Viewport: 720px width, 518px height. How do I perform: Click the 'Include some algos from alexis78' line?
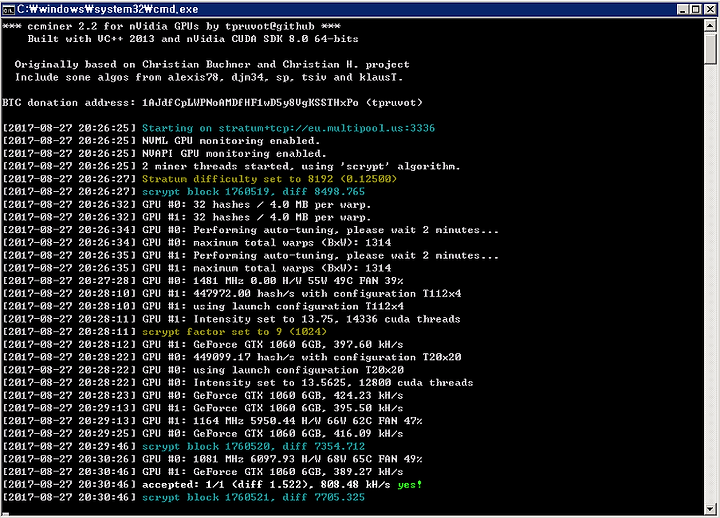tap(209, 77)
